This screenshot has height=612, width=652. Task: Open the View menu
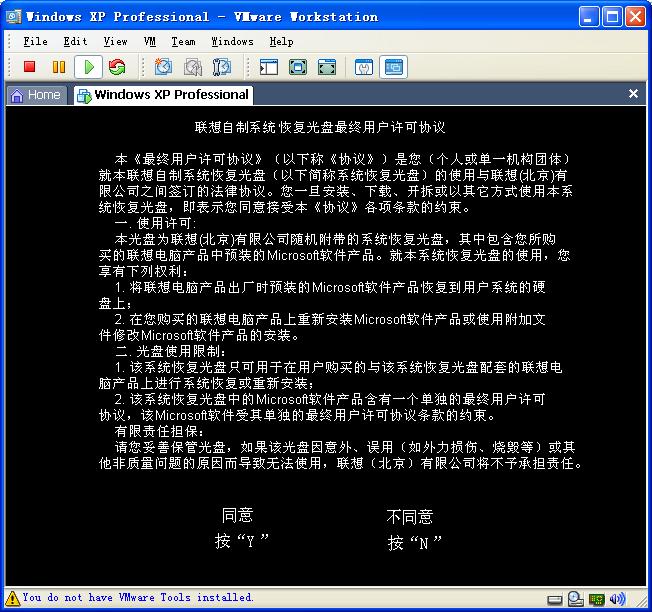[x=115, y=42]
